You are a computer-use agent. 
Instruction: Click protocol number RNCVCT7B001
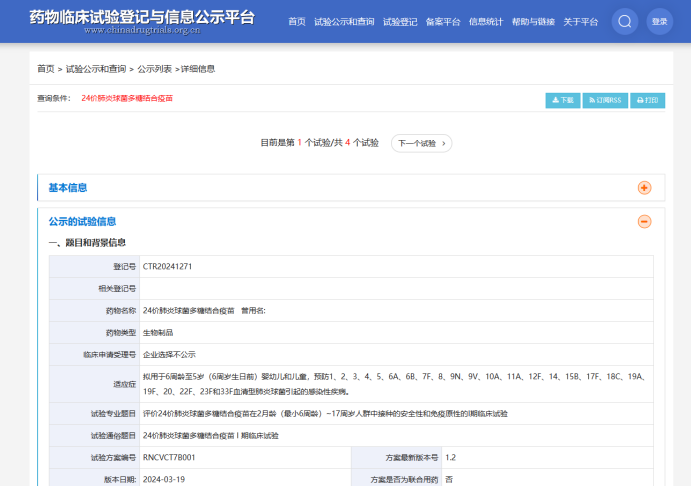[169, 457]
